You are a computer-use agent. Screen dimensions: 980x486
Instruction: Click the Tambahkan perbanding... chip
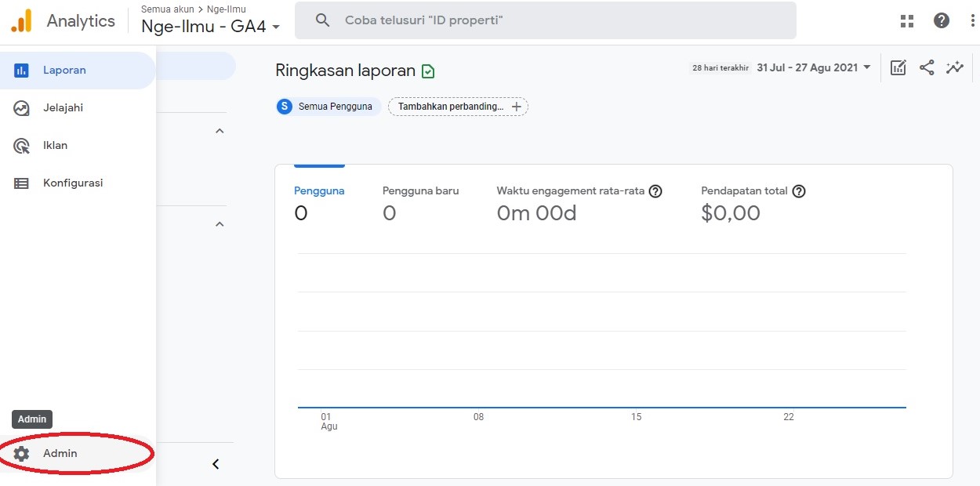click(458, 107)
